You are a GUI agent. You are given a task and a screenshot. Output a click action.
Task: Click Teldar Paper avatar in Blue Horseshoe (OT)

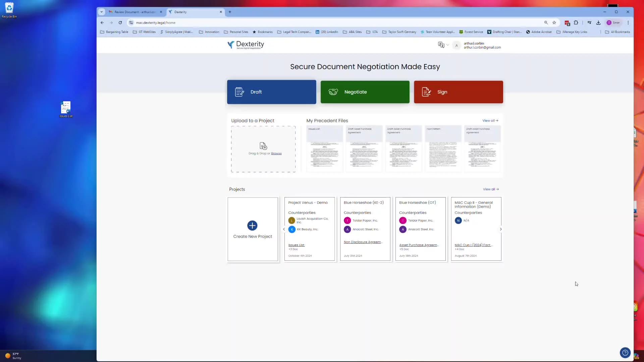[403, 221]
